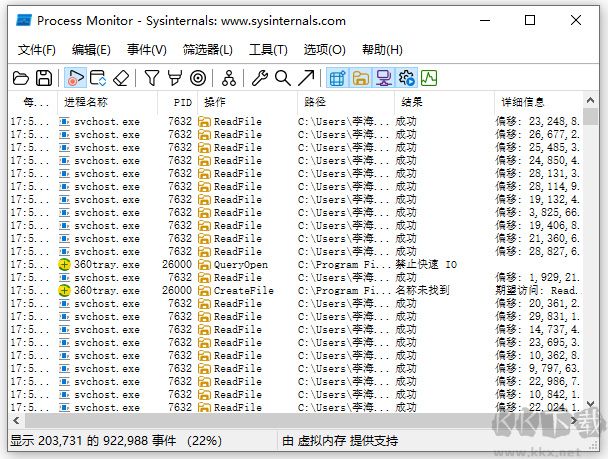Open the 事件(V) menu
The image size is (608, 459).
tap(147, 50)
